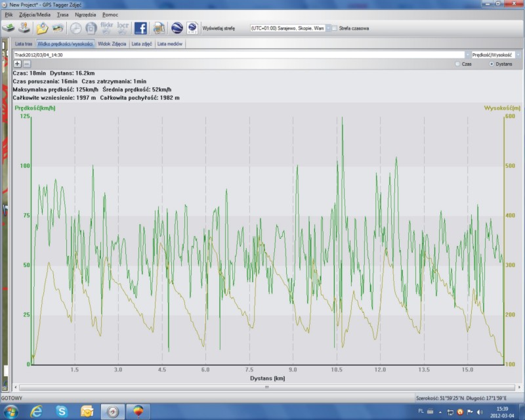
Task: Switch to the Lista tras tab
Action: click(x=24, y=44)
